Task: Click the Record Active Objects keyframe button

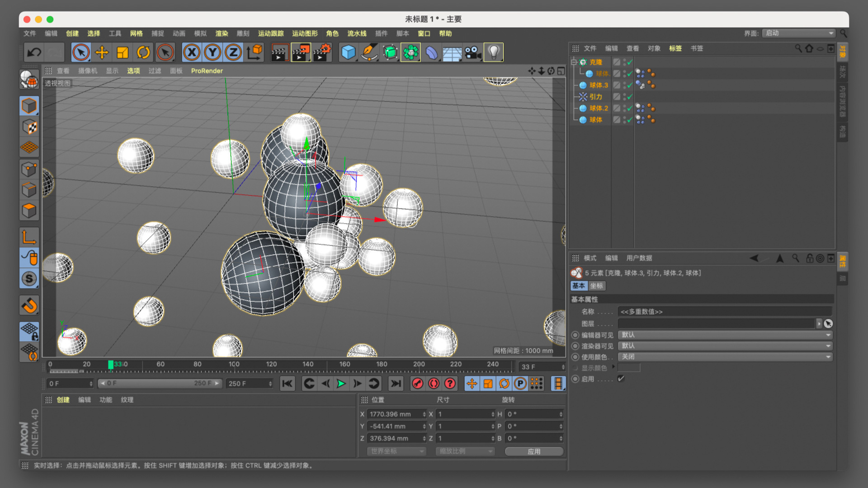Action: (x=417, y=384)
